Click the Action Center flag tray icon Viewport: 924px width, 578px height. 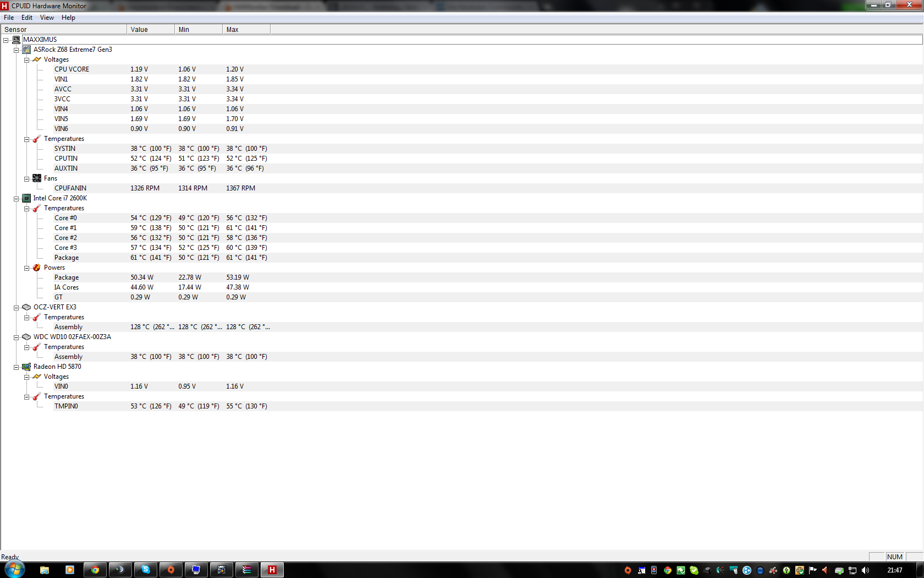tap(812, 570)
